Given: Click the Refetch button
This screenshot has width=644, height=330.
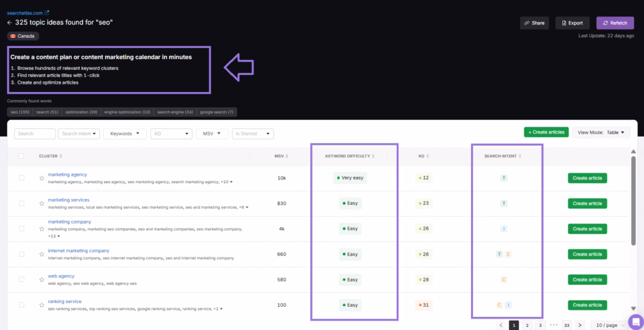Looking at the screenshot, I should [x=615, y=23].
